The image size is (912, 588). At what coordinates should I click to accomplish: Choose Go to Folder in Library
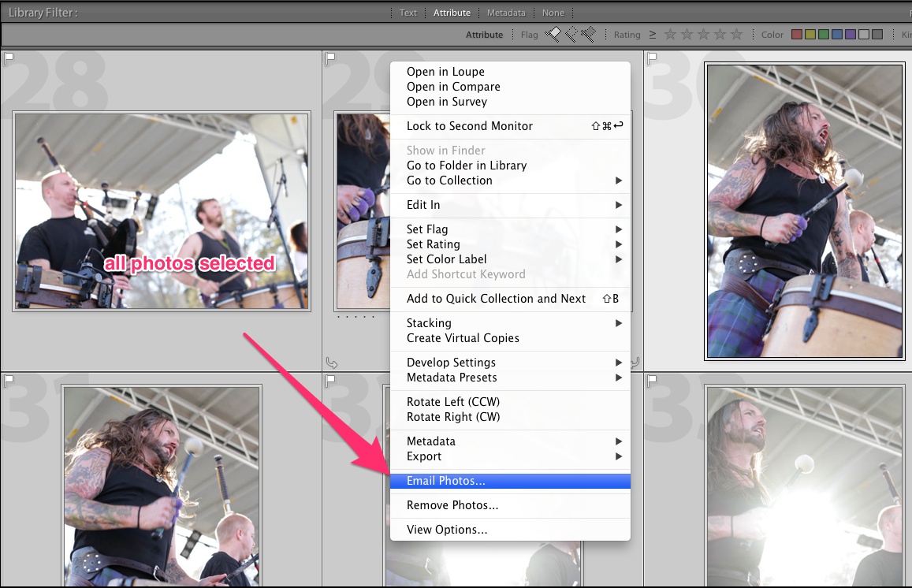[x=510, y=166]
